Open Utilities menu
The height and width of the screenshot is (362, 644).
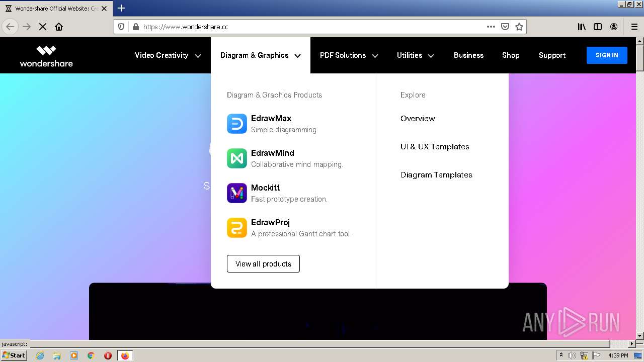pyautogui.click(x=410, y=55)
